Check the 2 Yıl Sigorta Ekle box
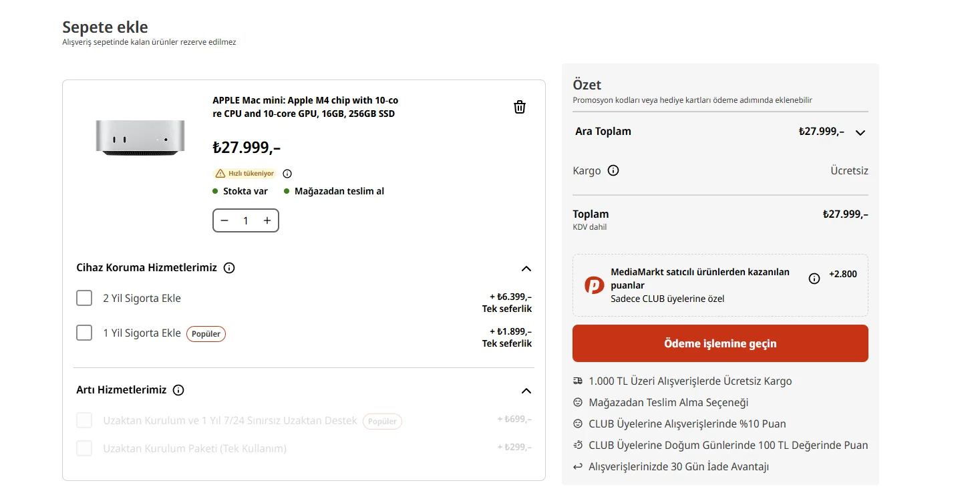Image resolution: width=980 pixels, height=499 pixels. (84, 298)
